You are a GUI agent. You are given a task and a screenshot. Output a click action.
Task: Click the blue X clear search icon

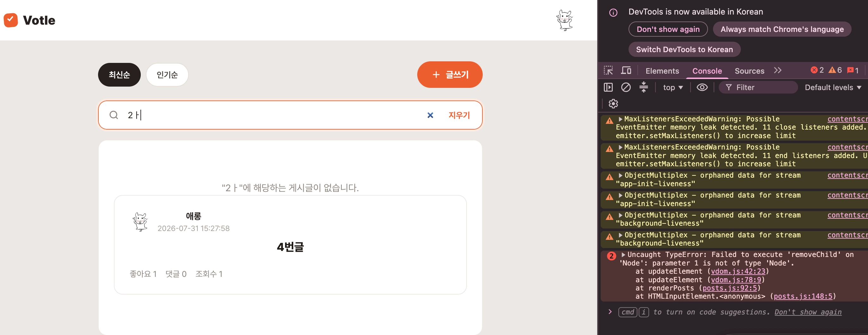pos(430,115)
